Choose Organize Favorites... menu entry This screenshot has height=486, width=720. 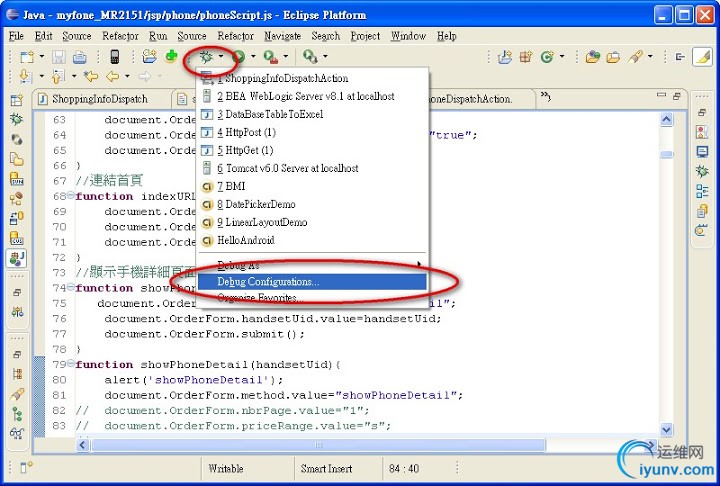[312, 298]
